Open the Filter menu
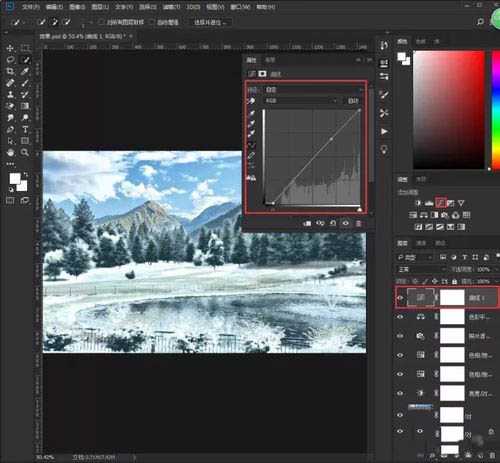This screenshot has height=463, width=500. pos(171,7)
